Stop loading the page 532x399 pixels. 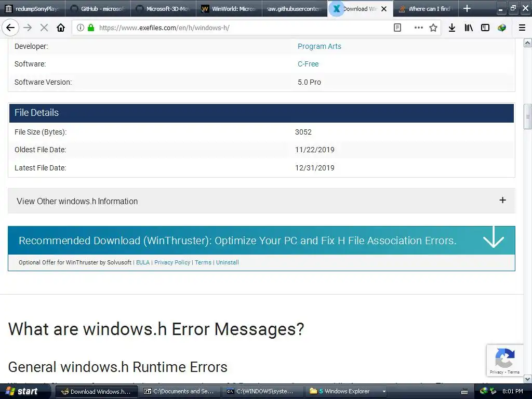point(44,28)
